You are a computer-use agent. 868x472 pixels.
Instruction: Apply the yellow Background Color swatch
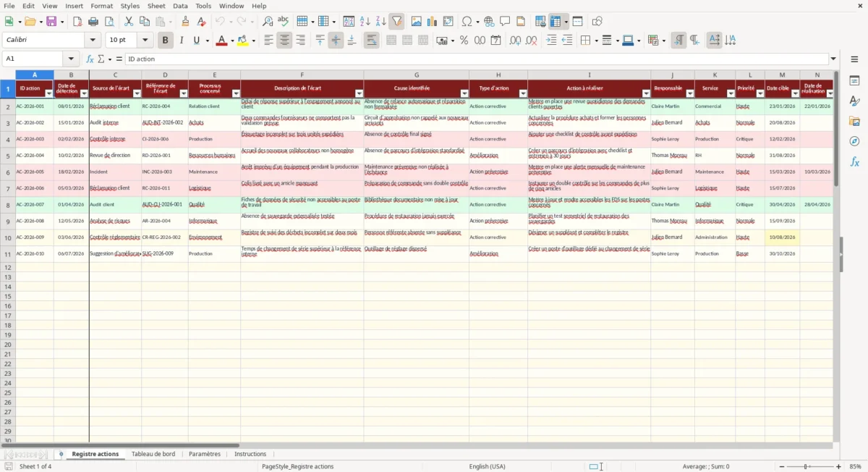[243, 41]
